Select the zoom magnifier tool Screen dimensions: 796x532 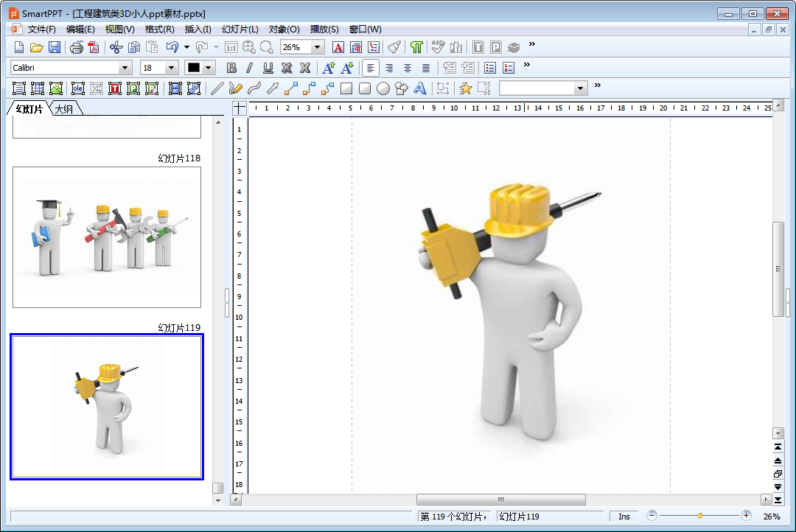(267, 47)
